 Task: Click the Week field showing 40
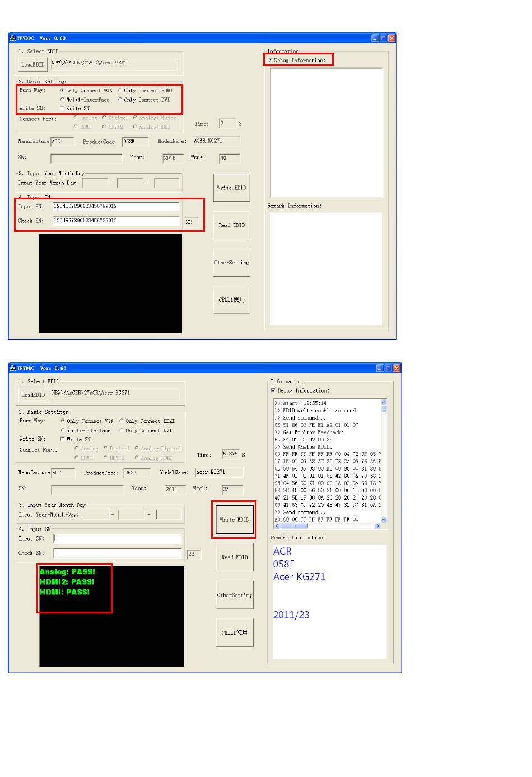(x=229, y=158)
